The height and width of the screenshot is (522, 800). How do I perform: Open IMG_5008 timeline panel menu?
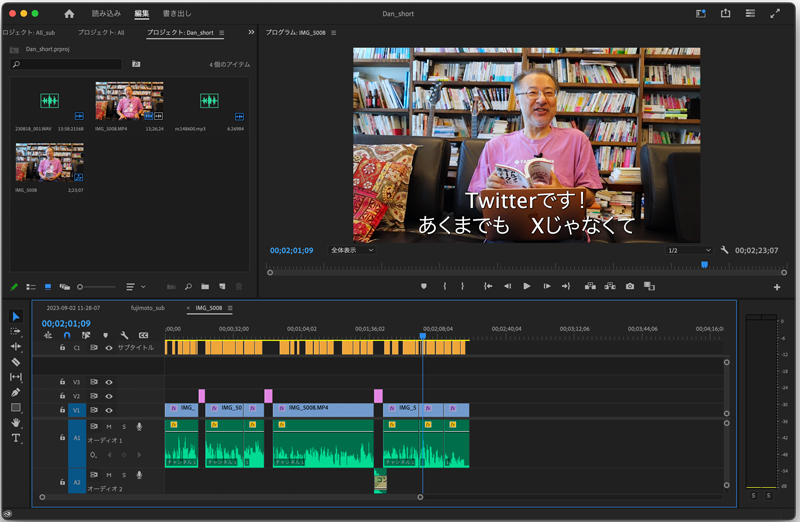[230, 308]
